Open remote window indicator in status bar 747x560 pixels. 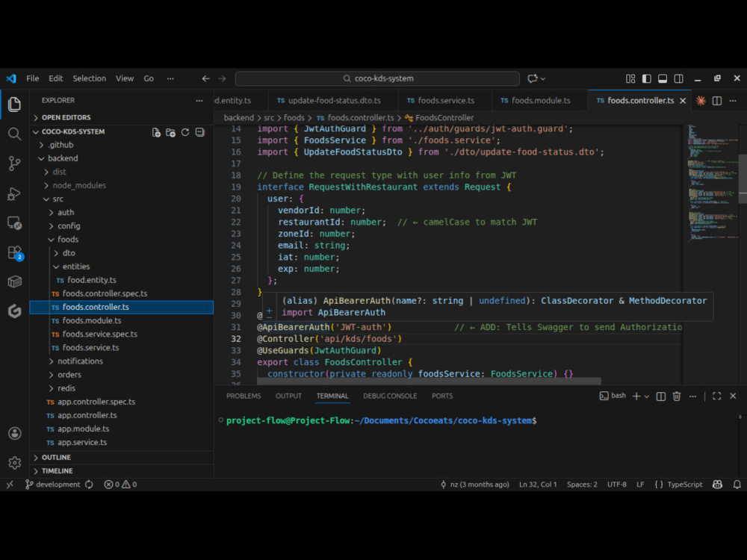[10, 485]
